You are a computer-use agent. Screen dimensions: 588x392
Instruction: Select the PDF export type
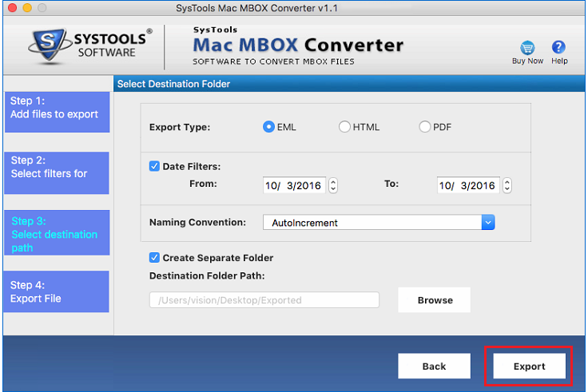(x=425, y=127)
